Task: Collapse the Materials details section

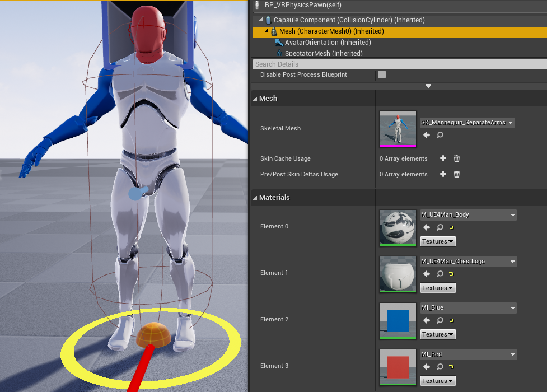Action: coord(255,198)
